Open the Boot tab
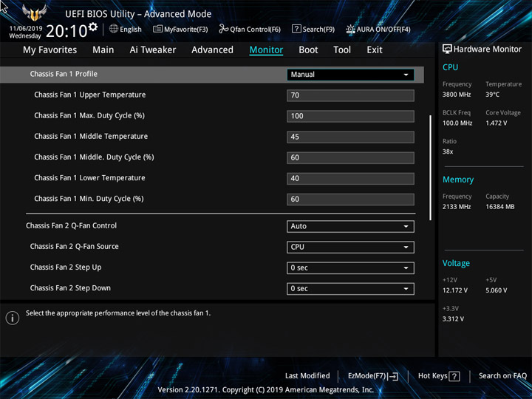The image size is (532, 399). click(308, 50)
